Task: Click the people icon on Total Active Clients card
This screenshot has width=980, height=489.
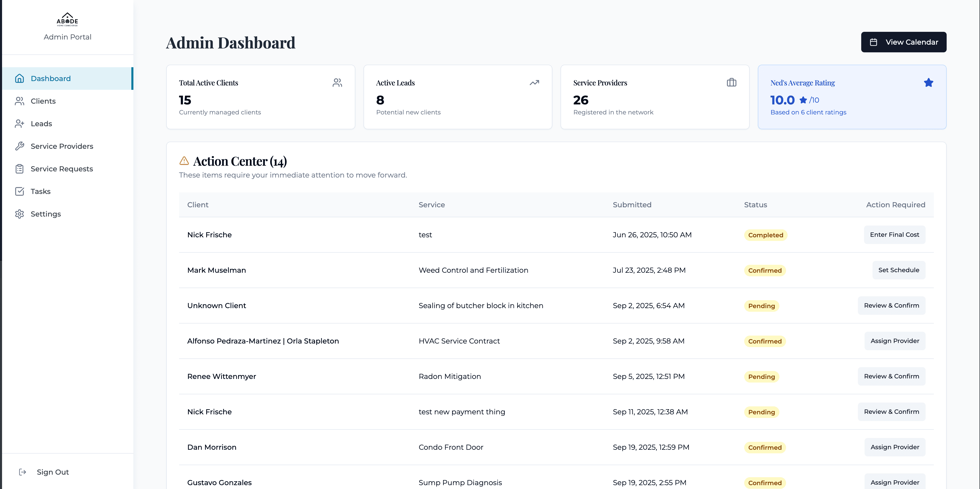Action: pos(337,82)
